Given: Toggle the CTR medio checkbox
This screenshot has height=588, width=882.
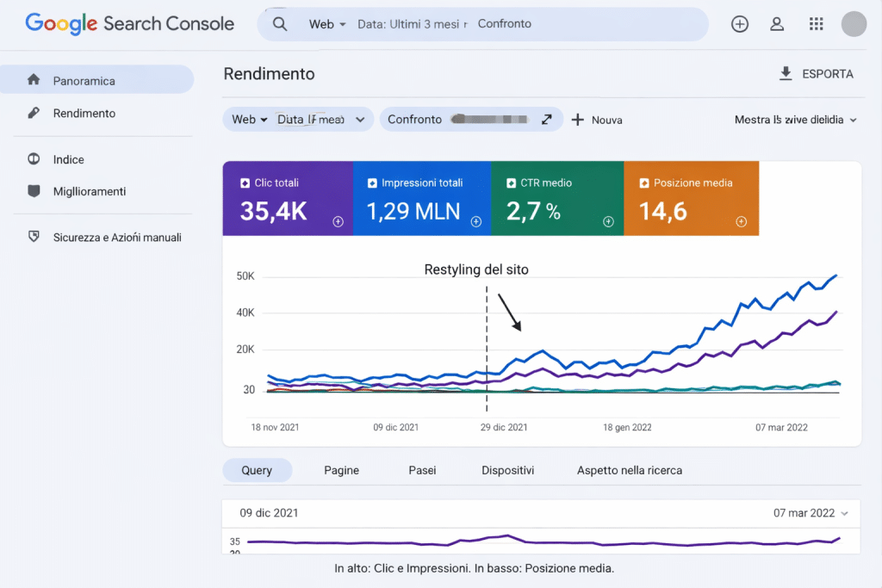Looking at the screenshot, I should (511, 183).
